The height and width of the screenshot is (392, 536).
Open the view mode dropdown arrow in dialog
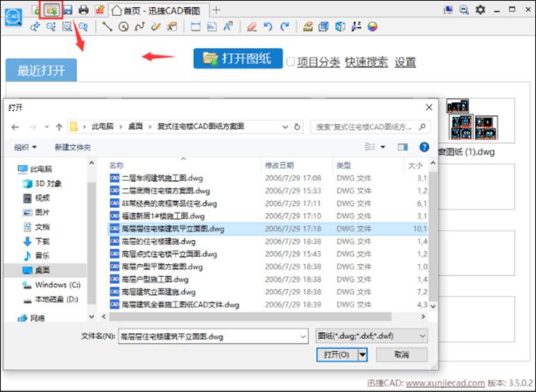coord(383,147)
